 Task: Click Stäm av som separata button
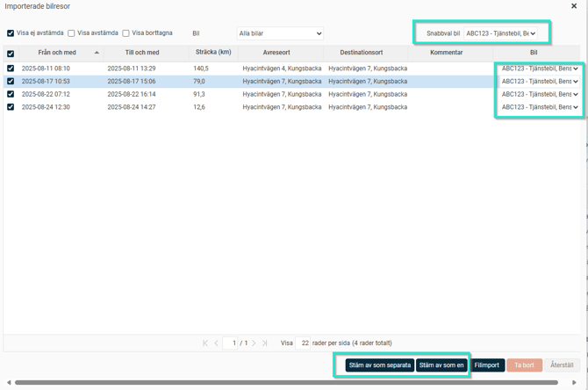tap(379, 365)
